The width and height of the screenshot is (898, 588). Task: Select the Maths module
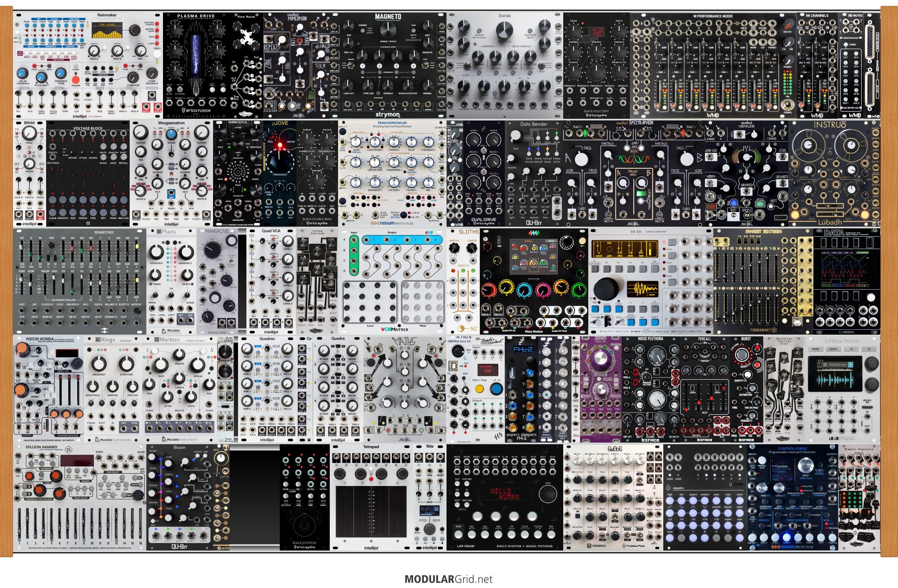405,389
